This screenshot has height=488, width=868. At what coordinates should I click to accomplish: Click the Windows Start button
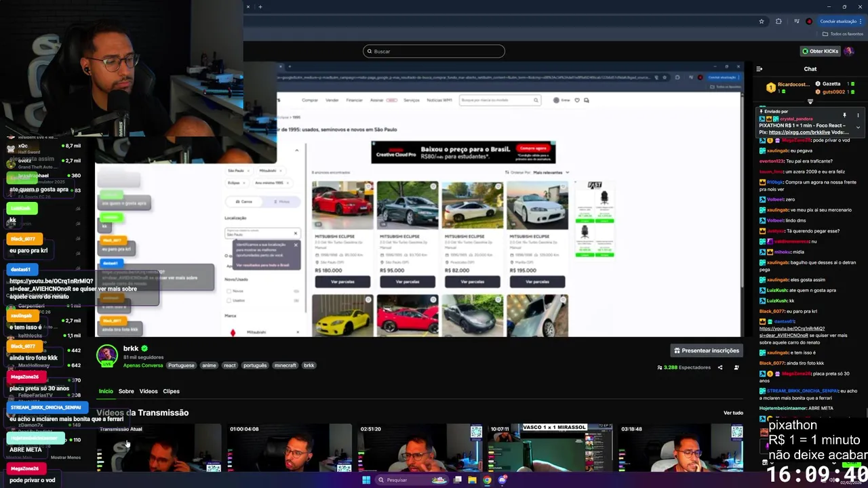(x=366, y=480)
